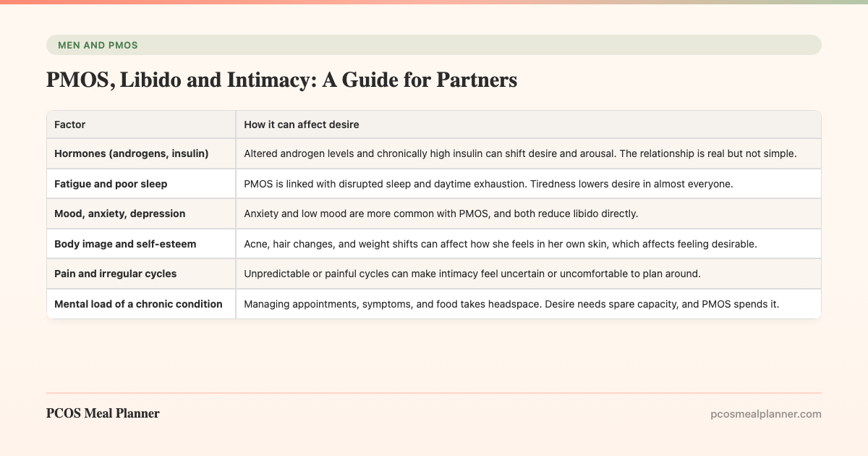
Task: Open the pcosmealplanner.com link
Action: click(766, 414)
